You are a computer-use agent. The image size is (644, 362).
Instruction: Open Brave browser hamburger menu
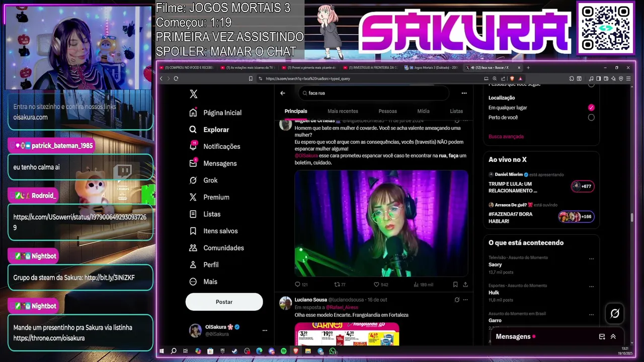pyautogui.click(x=628, y=78)
